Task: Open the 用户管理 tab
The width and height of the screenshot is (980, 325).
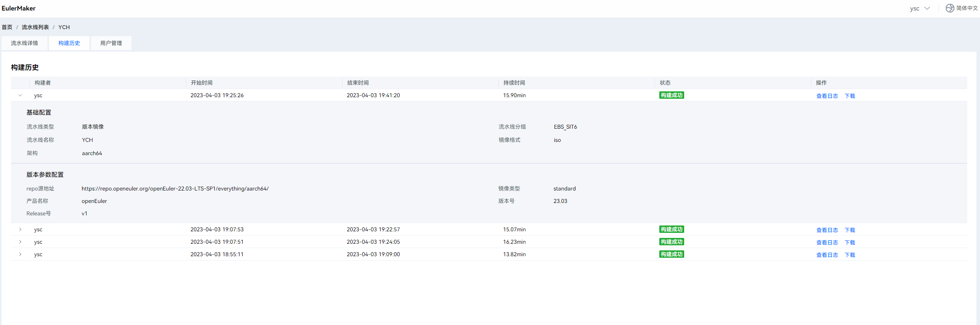Action: (x=111, y=43)
